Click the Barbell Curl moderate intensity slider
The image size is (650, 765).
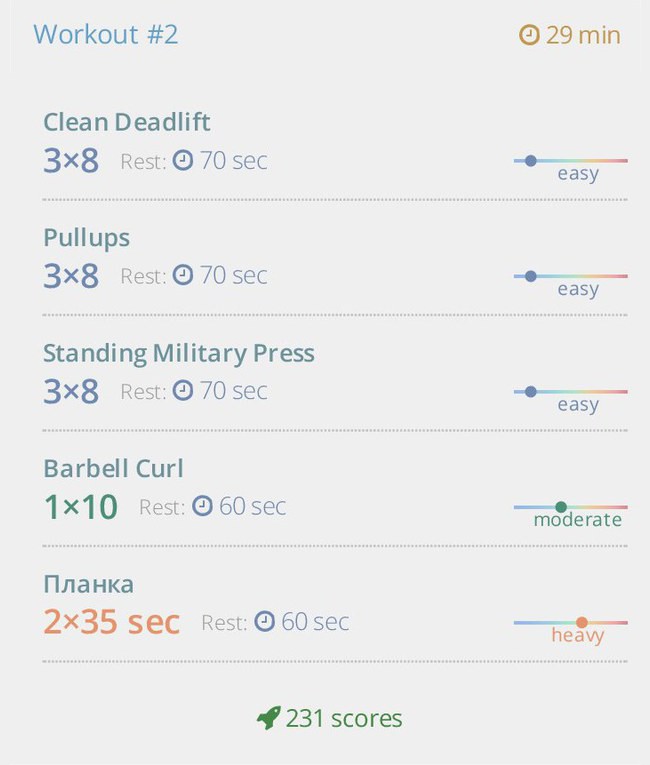(x=570, y=507)
